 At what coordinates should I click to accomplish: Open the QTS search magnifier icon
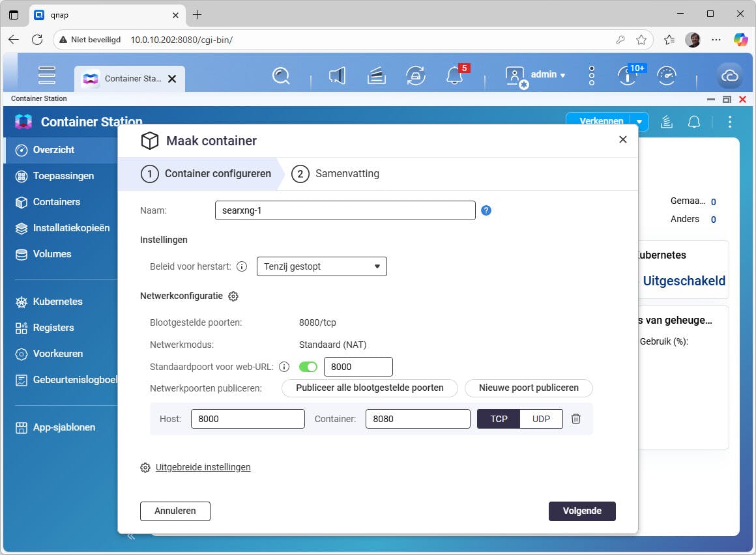pos(281,76)
